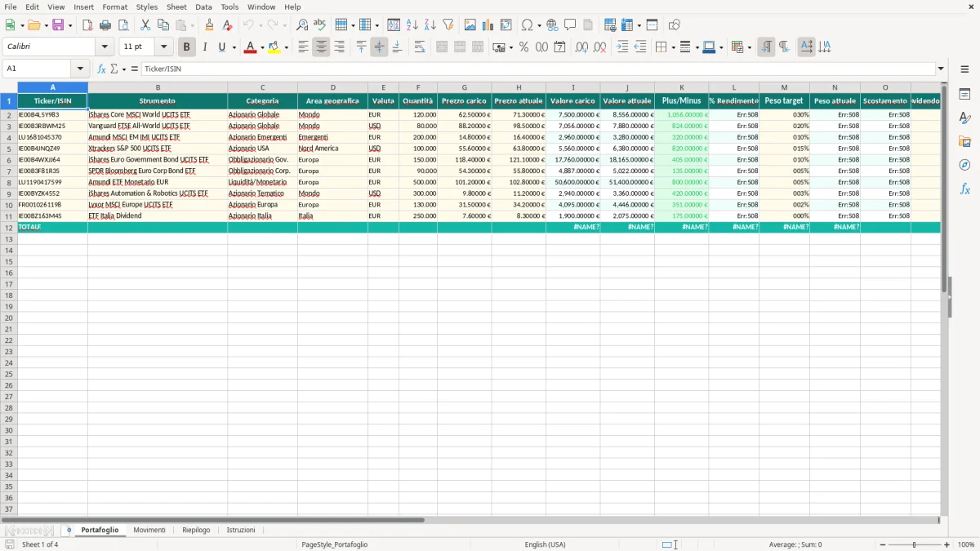Format cell as date
This screenshot has width=980, height=551.
tap(559, 47)
